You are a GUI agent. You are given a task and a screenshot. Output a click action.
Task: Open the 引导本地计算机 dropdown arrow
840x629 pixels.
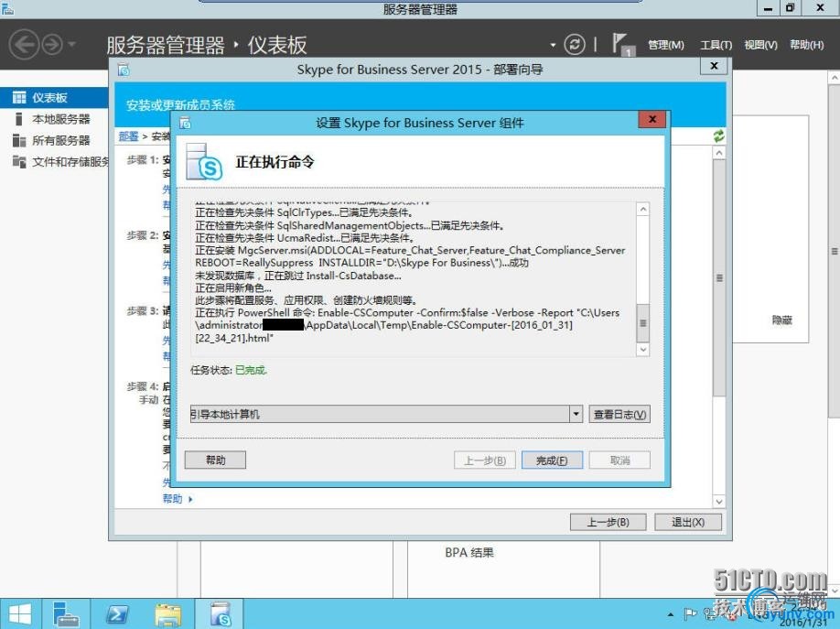coord(576,414)
